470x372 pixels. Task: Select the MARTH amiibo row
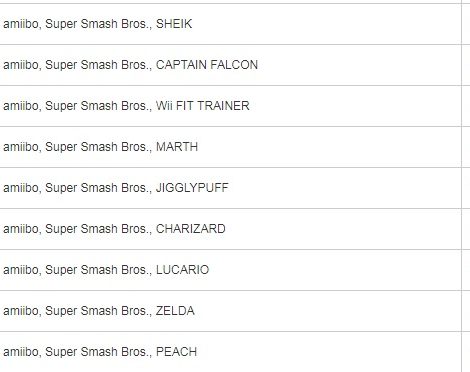pos(231,147)
